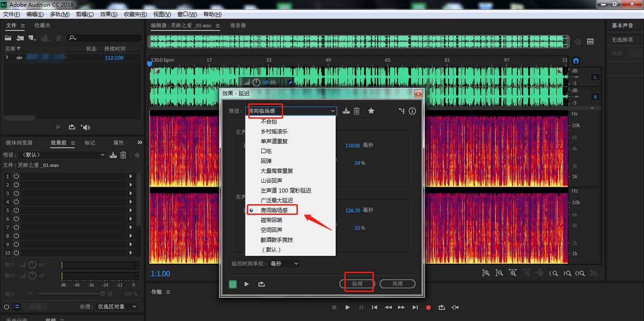Delete the current preset in the delay dialog
Viewport: 644px width, 321px height.
click(356, 111)
